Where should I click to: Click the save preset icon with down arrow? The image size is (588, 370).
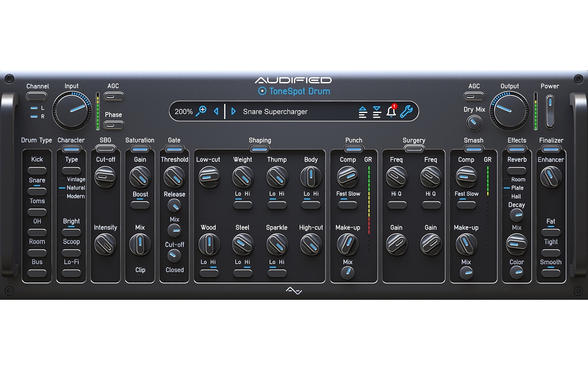(x=377, y=112)
